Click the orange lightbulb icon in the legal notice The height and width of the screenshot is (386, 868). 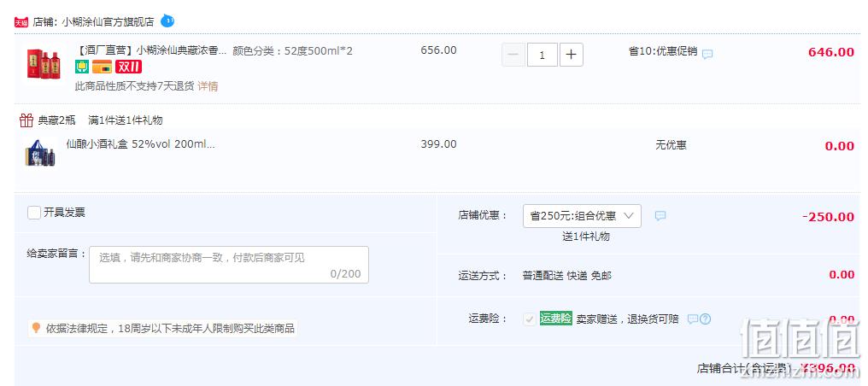coord(37,328)
